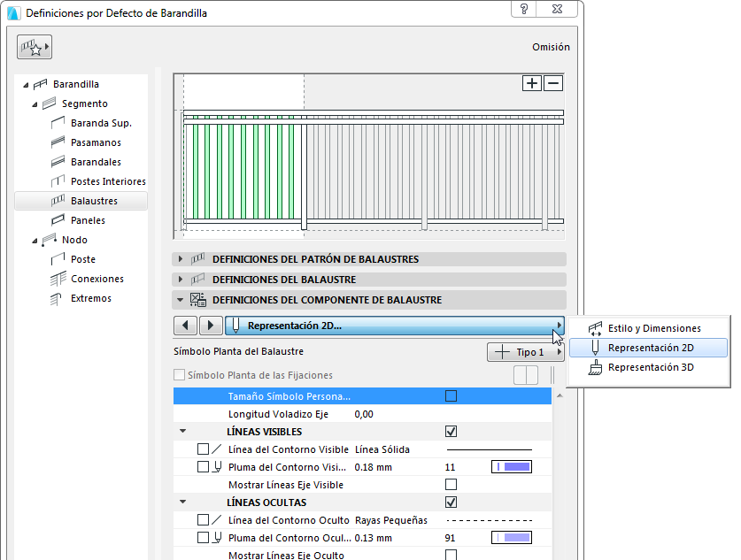The image size is (741, 560).
Task: Select the Poste icon in the tree
Action: [x=58, y=258]
